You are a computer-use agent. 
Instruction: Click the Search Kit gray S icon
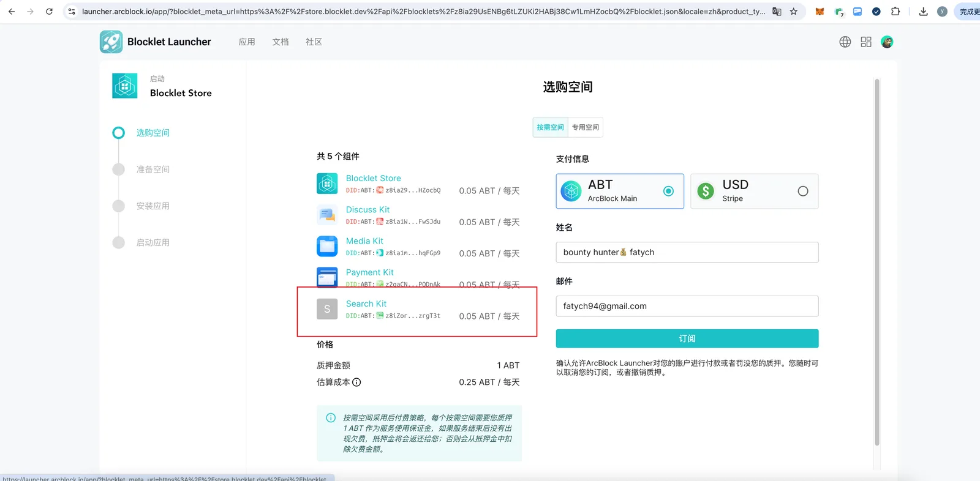click(327, 309)
